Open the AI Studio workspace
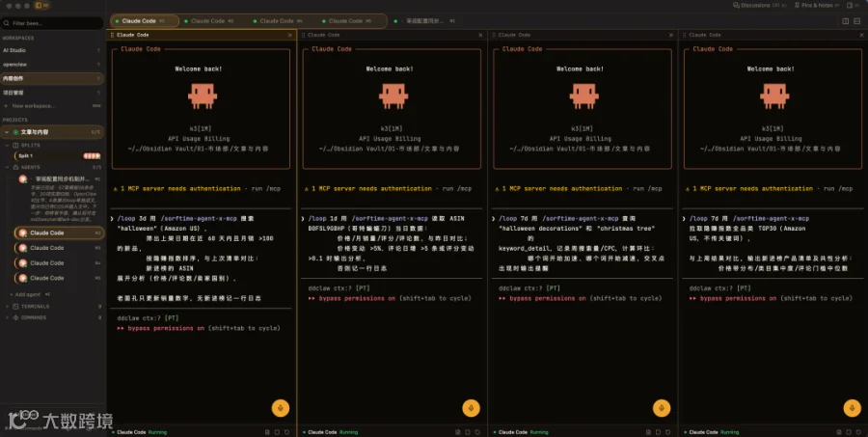 pos(52,50)
